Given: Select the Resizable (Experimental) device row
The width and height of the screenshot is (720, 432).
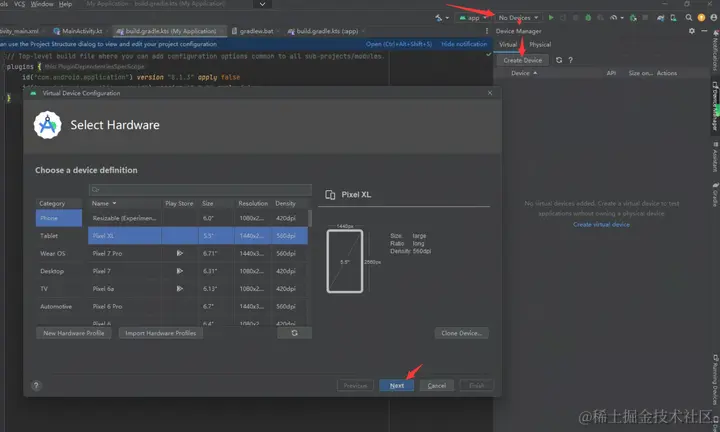Looking at the screenshot, I should (x=198, y=218).
